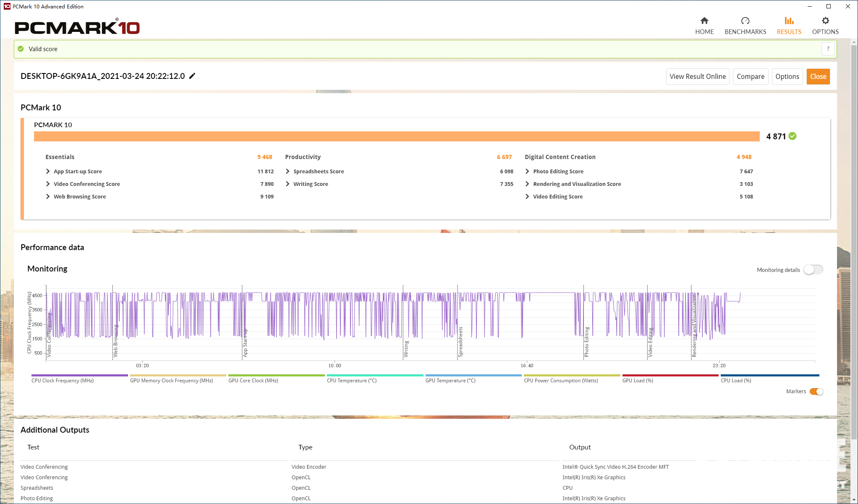Click the App Start-up marker on chart
The image size is (858, 504).
[245, 343]
